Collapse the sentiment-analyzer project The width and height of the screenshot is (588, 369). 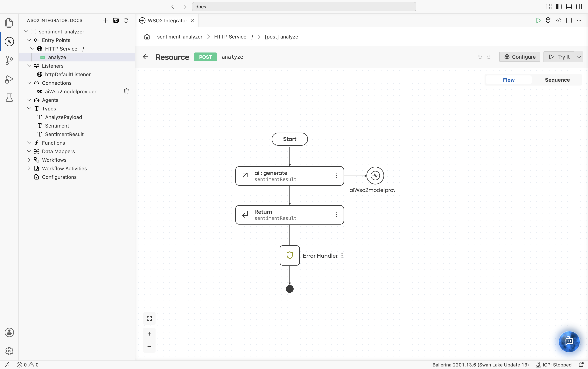click(26, 31)
